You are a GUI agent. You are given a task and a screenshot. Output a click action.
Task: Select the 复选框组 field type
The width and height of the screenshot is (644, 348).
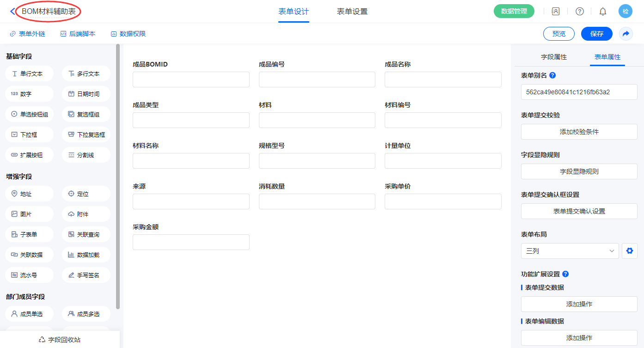[86, 114]
